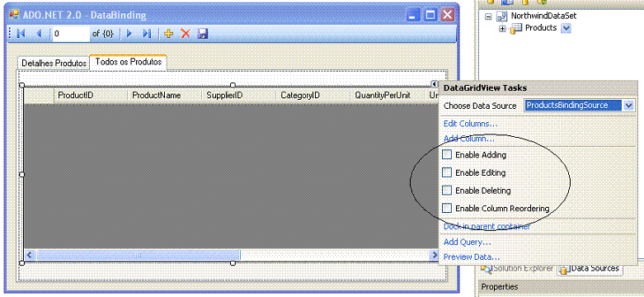This screenshot has width=644, height=297.
Task: Click the red Delete X icon
Action: pos(186,34)
